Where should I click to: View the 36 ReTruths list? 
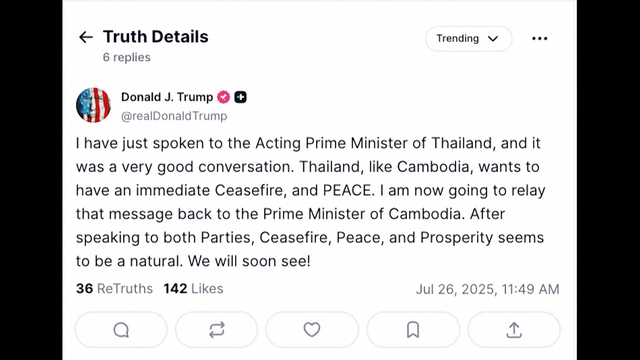pos(114,289)
